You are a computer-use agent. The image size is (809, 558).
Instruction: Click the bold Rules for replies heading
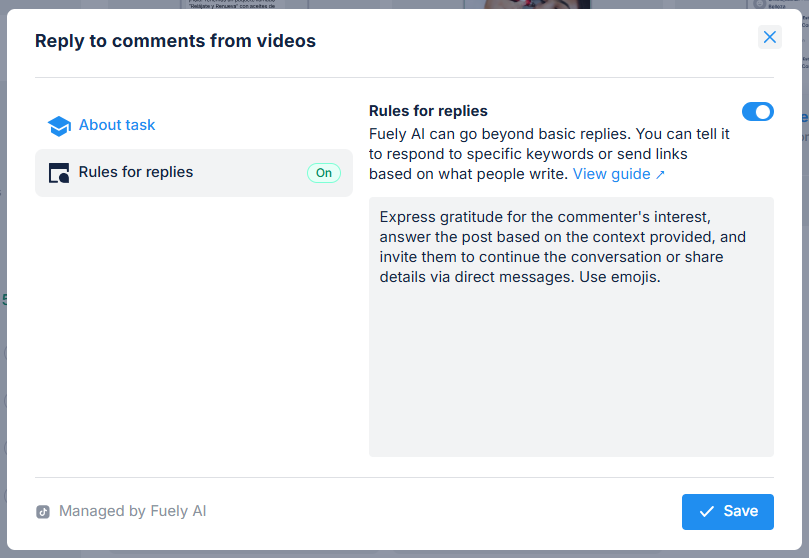(428, 111)
